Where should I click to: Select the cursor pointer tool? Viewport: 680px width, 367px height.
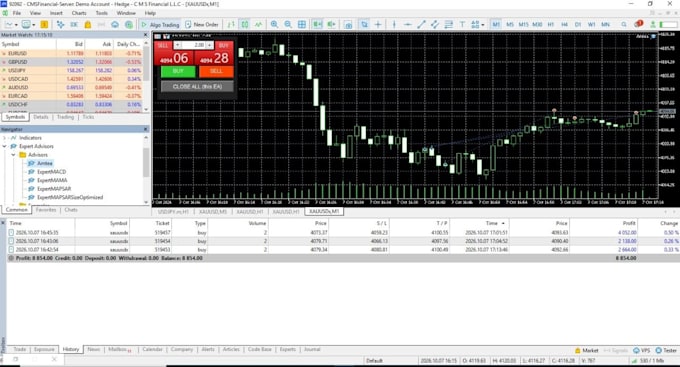pyautogui.click(x=364, y=25)
